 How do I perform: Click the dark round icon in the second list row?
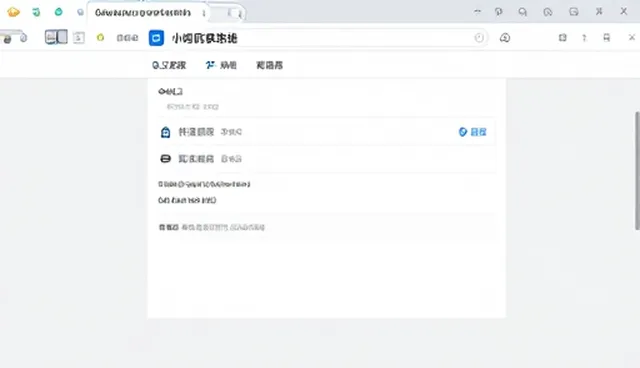[165, 159]
